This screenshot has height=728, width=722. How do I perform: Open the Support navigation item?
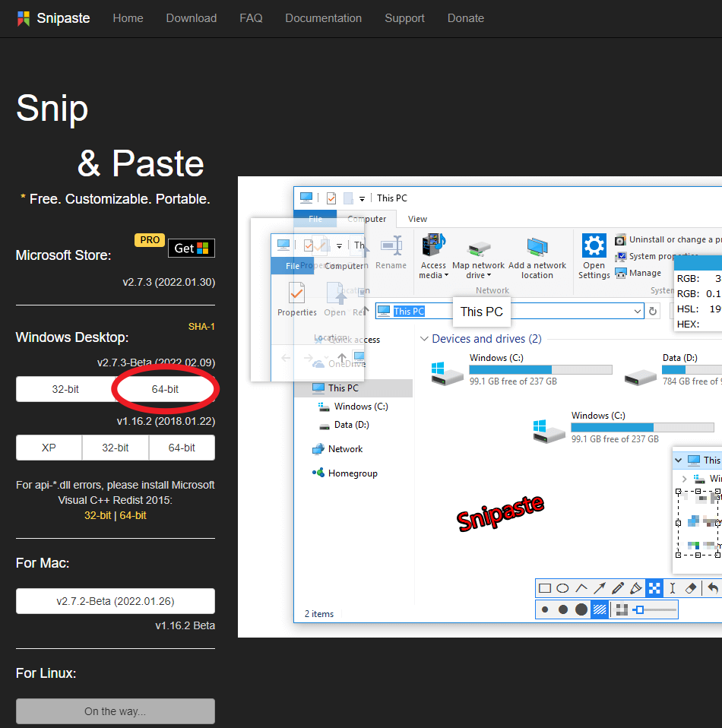[404, 18]
